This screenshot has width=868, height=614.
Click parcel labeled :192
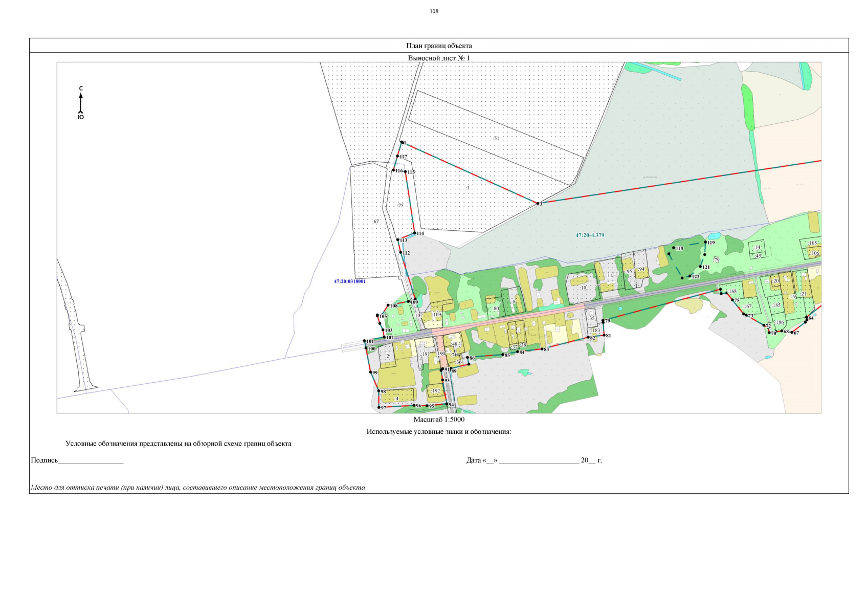point(435,391)
